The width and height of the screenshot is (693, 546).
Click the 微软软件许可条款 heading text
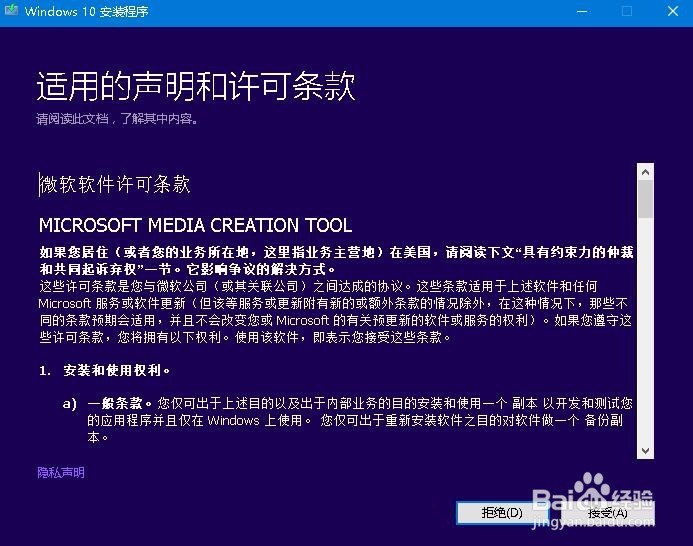click(x=115, y=184)
